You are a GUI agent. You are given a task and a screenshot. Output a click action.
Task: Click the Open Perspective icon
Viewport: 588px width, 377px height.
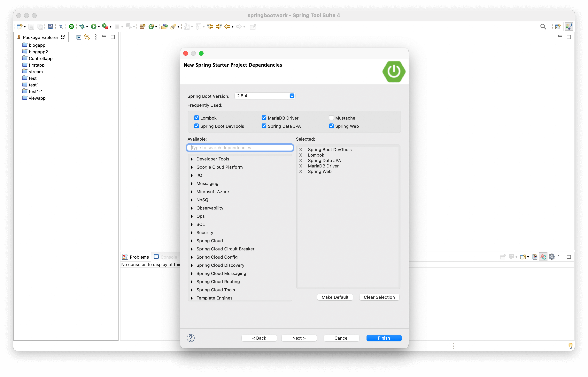click(x=558, y=26)
